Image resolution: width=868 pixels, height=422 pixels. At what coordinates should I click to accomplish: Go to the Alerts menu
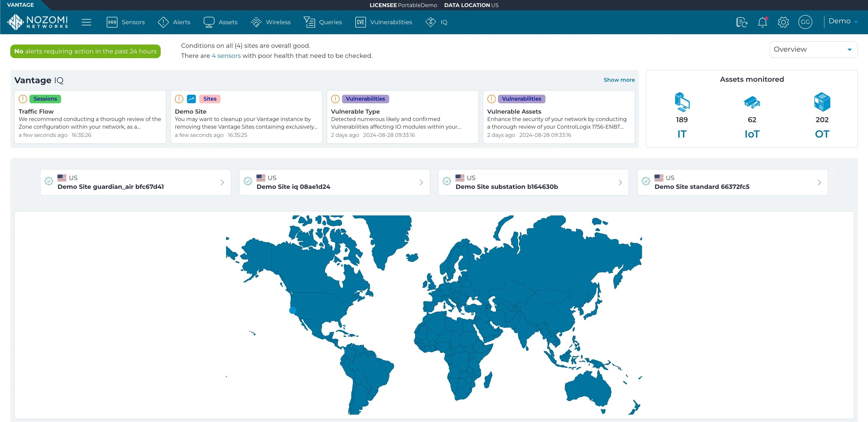tap(182, 22)
